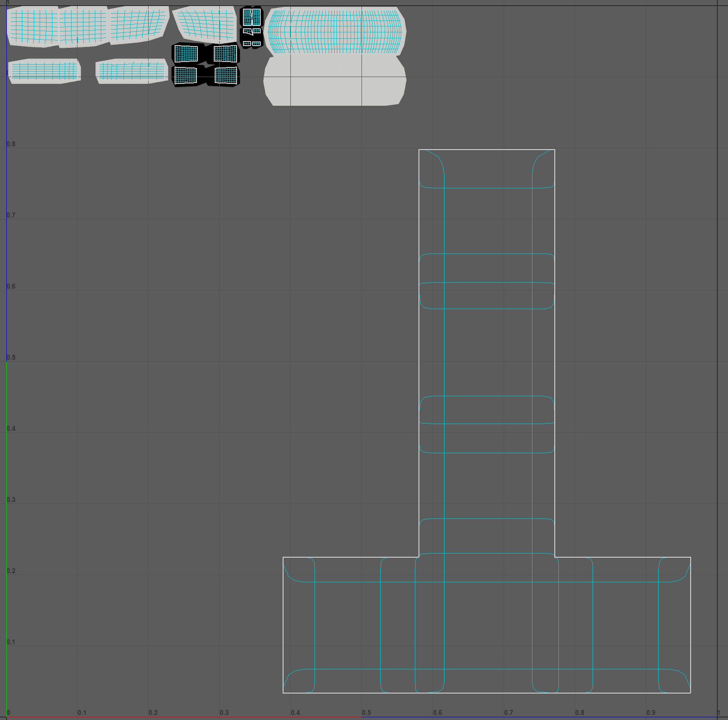Click the 0.1 label on vertical V axis
The image size is (728, 720).
[11, 642]
